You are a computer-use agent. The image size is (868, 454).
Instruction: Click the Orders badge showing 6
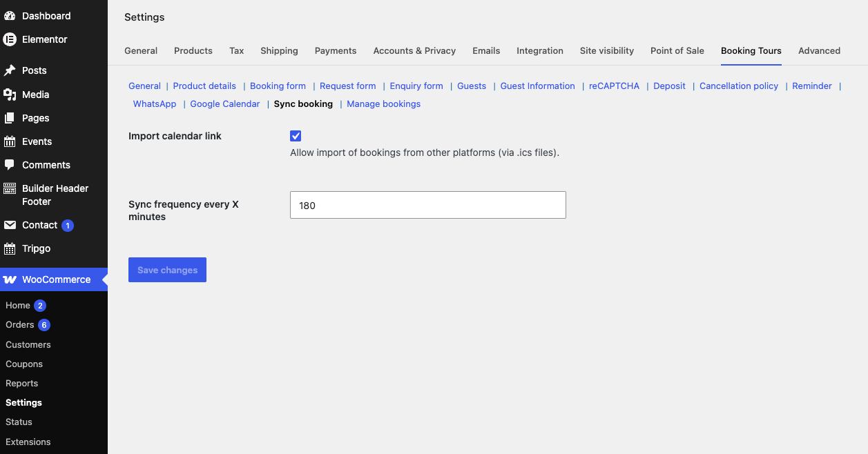coord(44,325)
